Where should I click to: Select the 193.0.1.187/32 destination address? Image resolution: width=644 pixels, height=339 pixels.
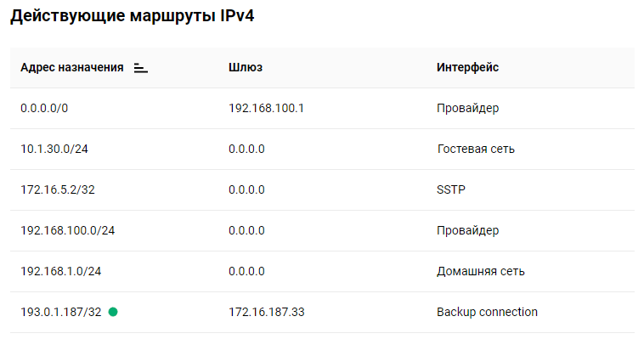[61, 312]
